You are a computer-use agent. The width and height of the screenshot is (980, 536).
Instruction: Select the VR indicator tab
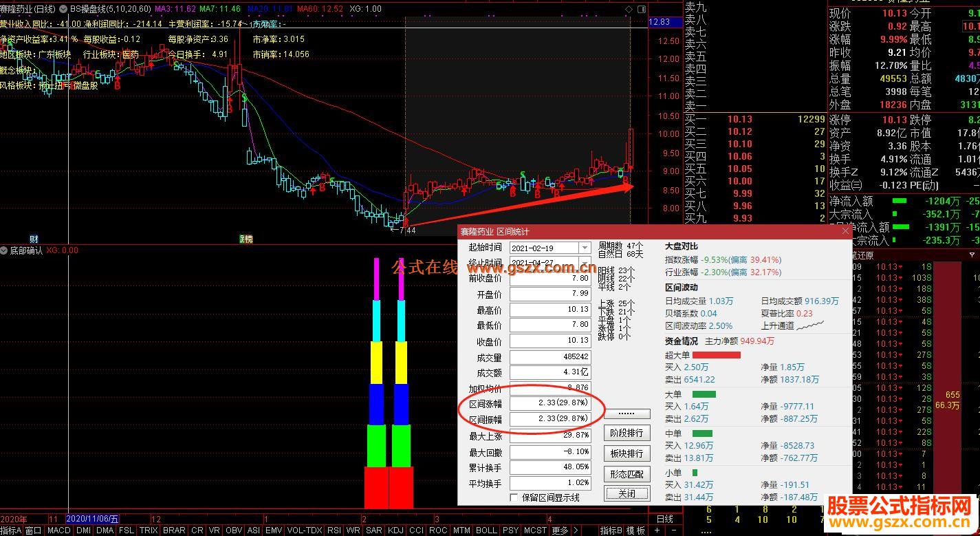[x=215, y=530]
